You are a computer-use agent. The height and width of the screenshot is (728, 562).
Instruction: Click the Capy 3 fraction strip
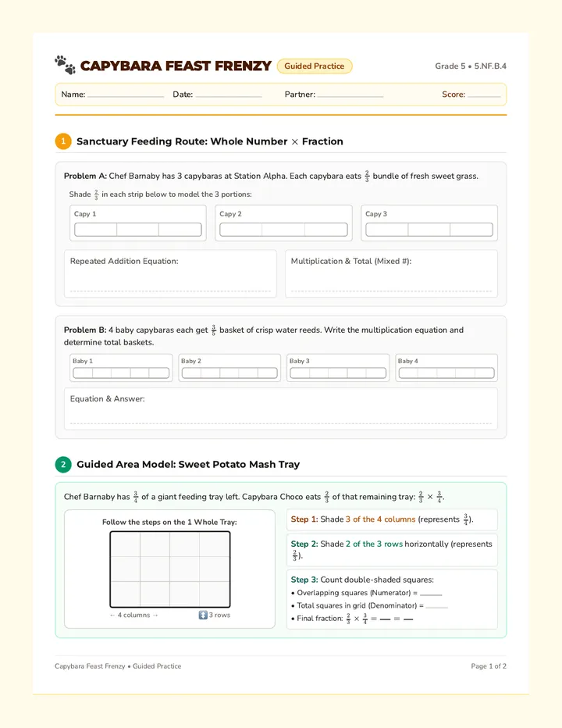coord(429,230)
